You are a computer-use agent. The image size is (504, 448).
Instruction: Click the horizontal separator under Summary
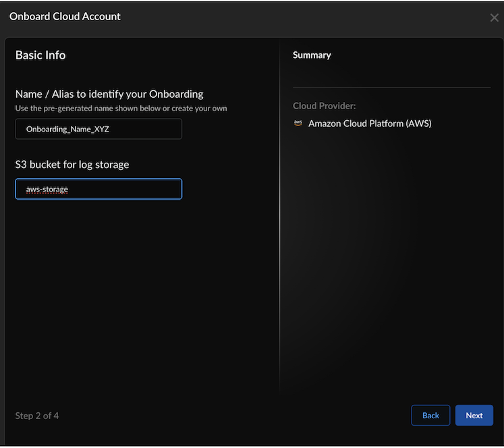pos(391,87)
